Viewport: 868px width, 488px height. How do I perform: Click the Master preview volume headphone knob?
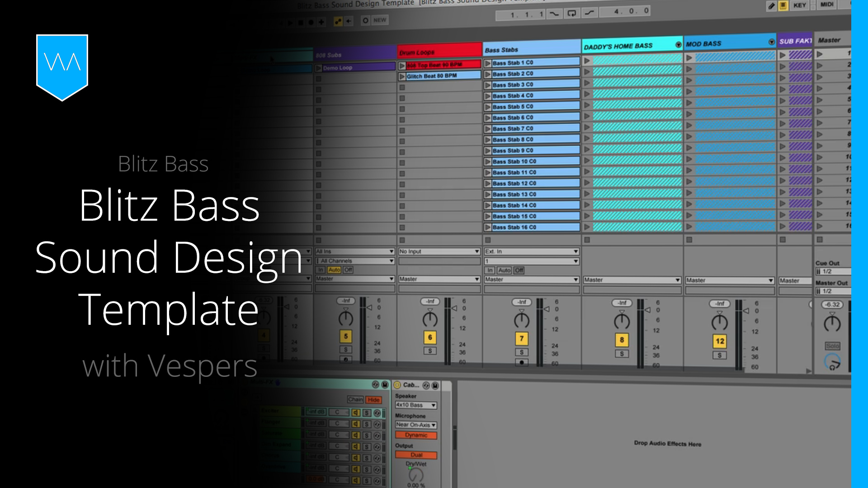pyautogui.click(x=832, y=361)
